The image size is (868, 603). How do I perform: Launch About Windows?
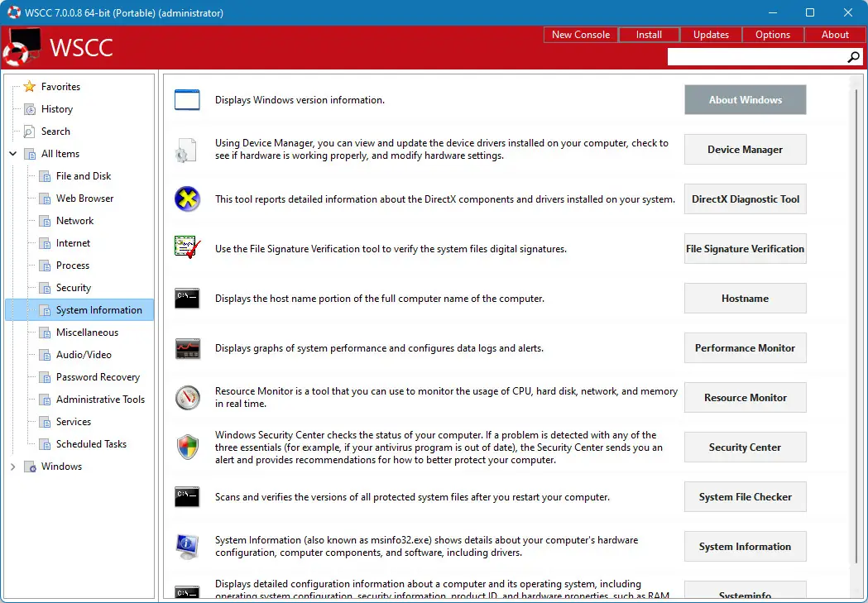click(745, 99)
